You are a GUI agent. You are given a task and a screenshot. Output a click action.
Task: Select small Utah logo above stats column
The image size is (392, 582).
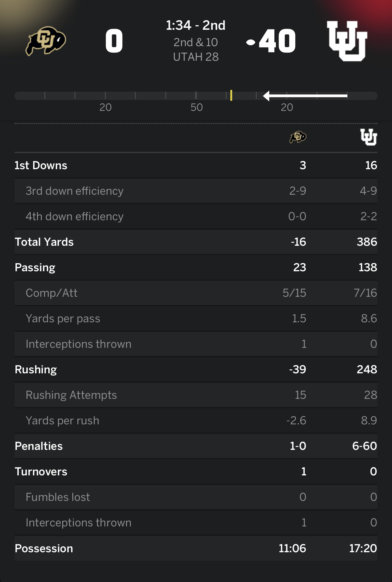point(369,137)
